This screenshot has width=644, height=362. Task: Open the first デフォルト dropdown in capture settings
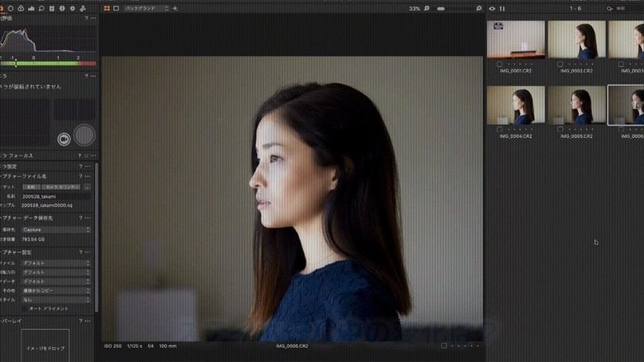(x=56, y=263)
